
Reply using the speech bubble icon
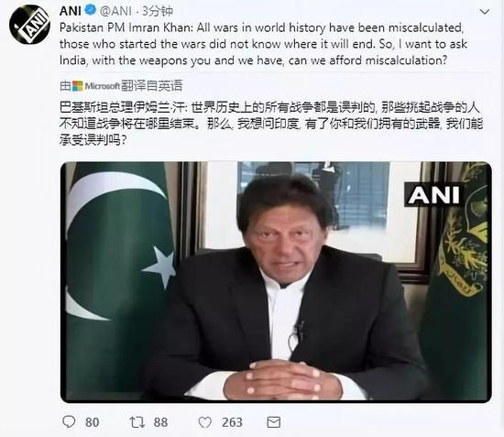[x=69, y=421]
